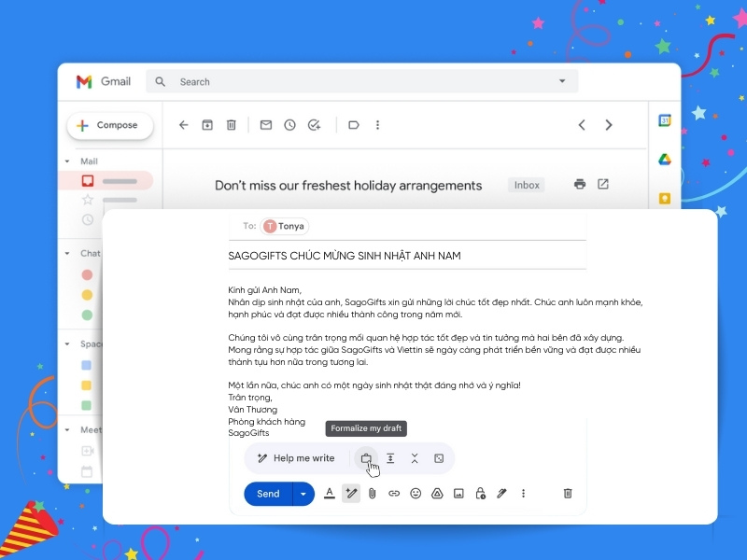Go back to inbox with the back arrow
Image resolution: width=747 pixels, height=560 pixels.
click(183, 125)
